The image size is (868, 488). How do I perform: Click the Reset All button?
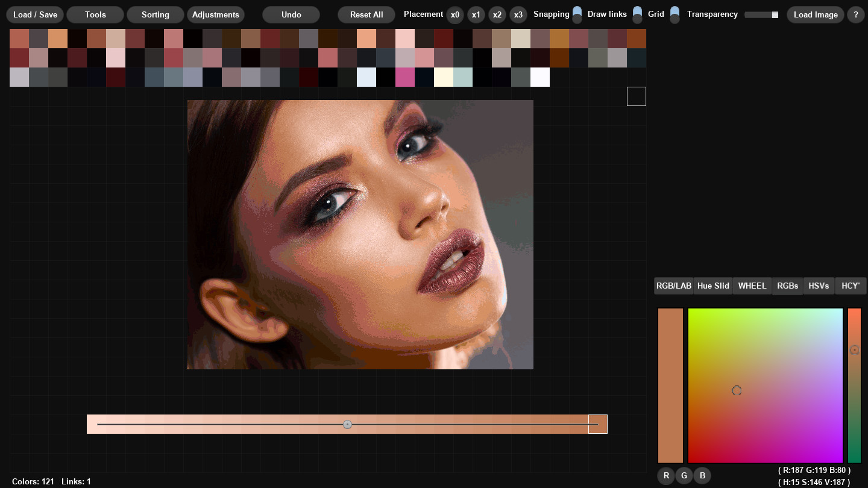[366, 14]
